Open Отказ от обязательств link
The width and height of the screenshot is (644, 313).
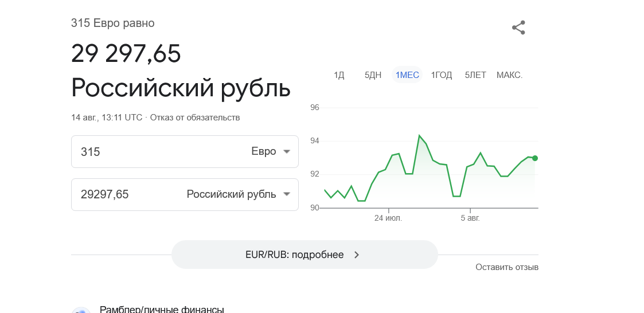pyautogui.click(x=194, y=118)
